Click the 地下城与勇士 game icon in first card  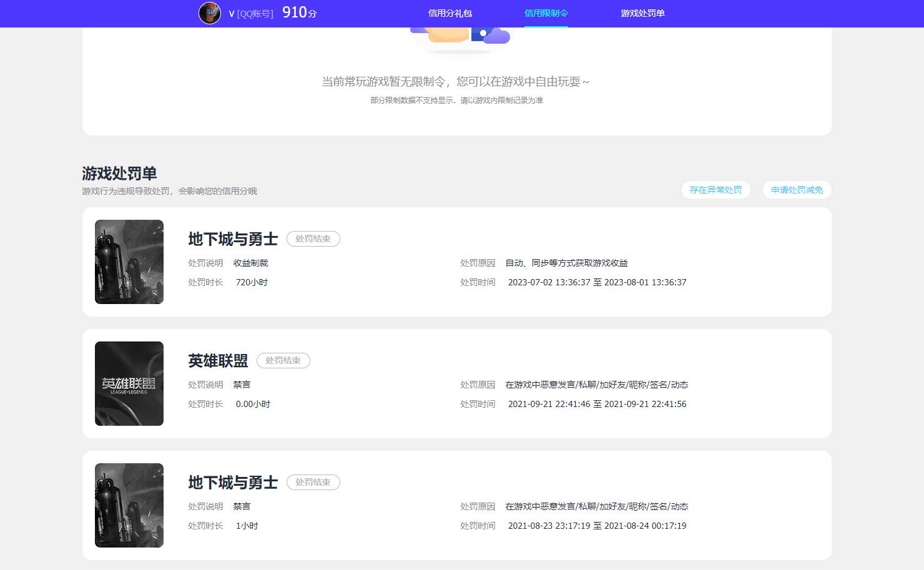click(129, 262)
